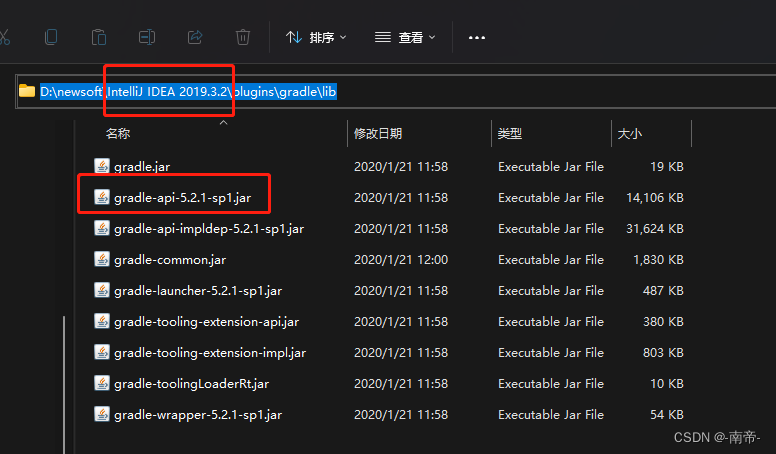Image resolution: width=776 pixels, height=454 pixels.
Task: Click the Paste clipboard icon
Action: tap(98, 37)
